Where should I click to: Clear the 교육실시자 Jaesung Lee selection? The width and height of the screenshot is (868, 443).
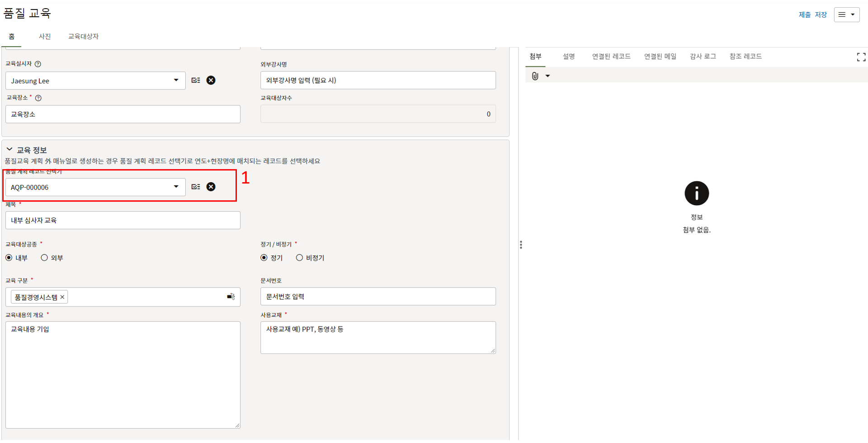point(211,80)
